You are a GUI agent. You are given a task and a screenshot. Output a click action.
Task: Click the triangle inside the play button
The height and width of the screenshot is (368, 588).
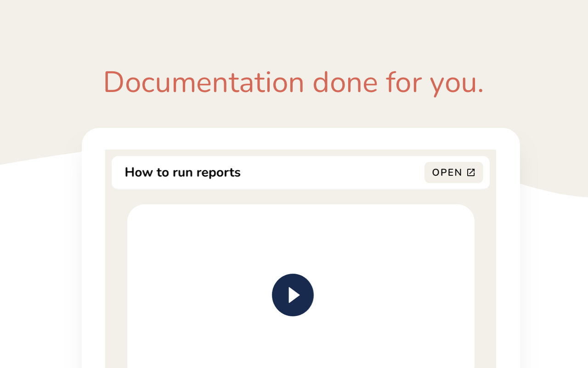click(x=294, y=295)
